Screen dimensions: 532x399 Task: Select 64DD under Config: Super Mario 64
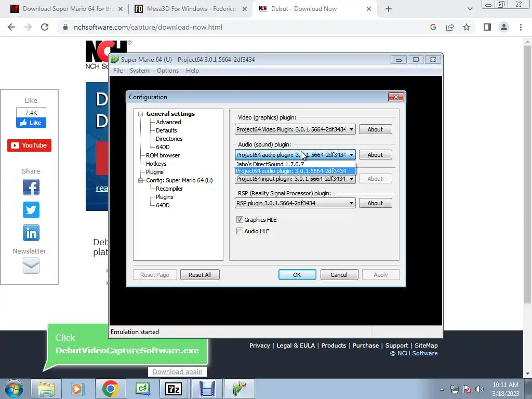(x=163, y=205)
